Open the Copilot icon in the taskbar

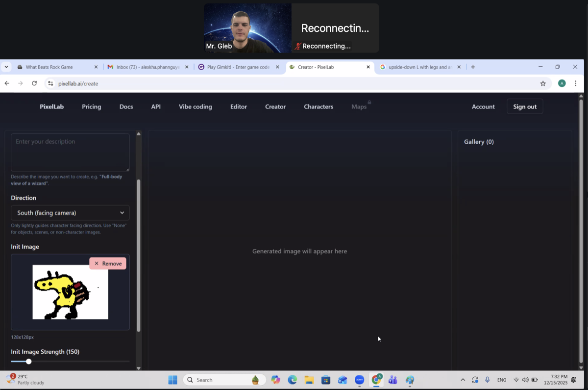tap(276, 380)
